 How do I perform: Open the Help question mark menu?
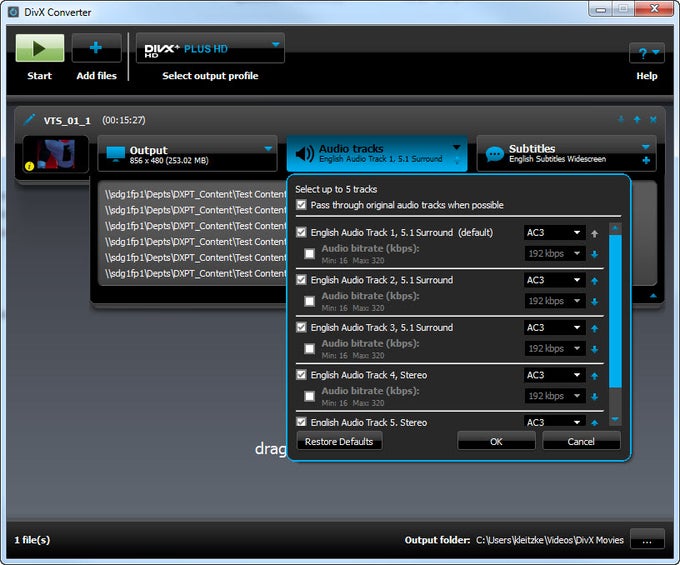[647, 53]
